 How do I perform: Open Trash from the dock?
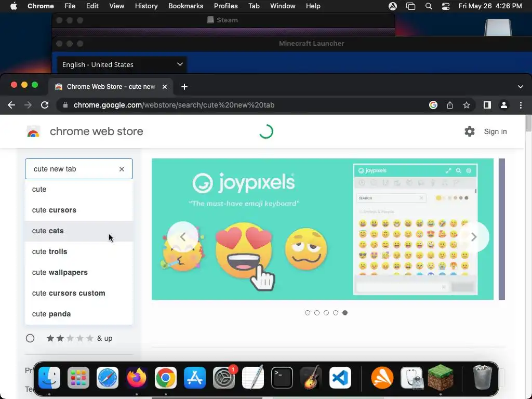pos(483,377)
